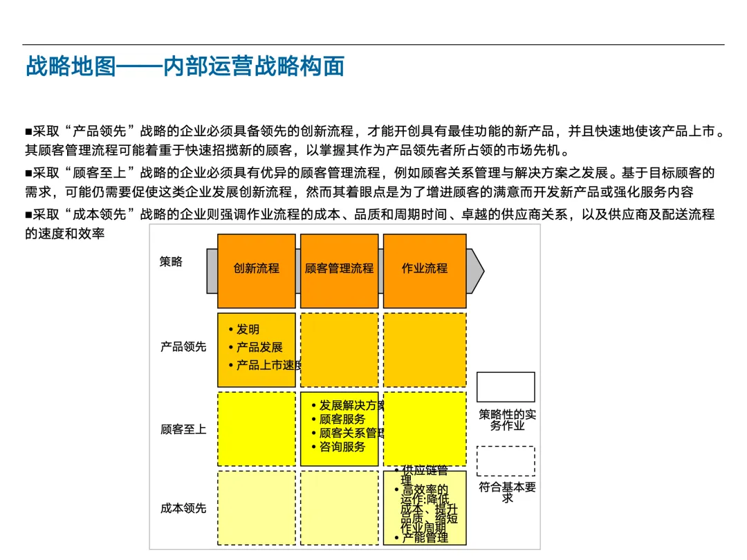Screen dimensions: 747x560
Task: Click the 产品发展 bullet item
Action: click(x=256, y=347)
